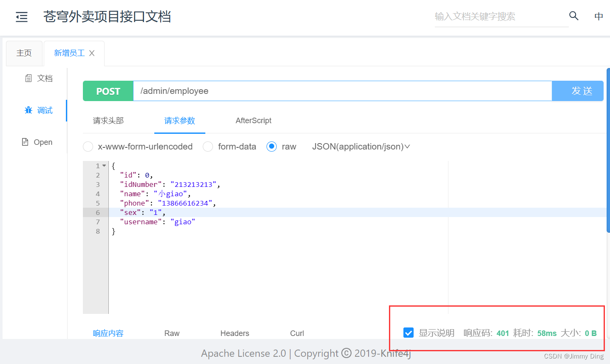Open the 请求参数 tab
This screenshot has width=610, height=364.
tap(180, 121)
